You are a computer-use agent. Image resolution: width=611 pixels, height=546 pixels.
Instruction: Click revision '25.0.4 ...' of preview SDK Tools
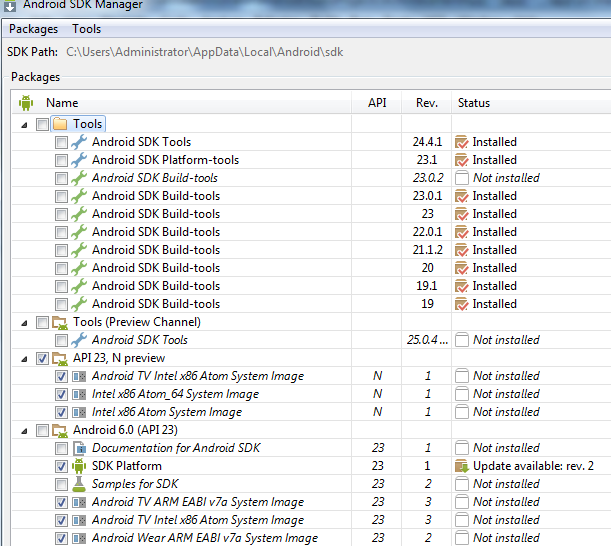(427, 340)
